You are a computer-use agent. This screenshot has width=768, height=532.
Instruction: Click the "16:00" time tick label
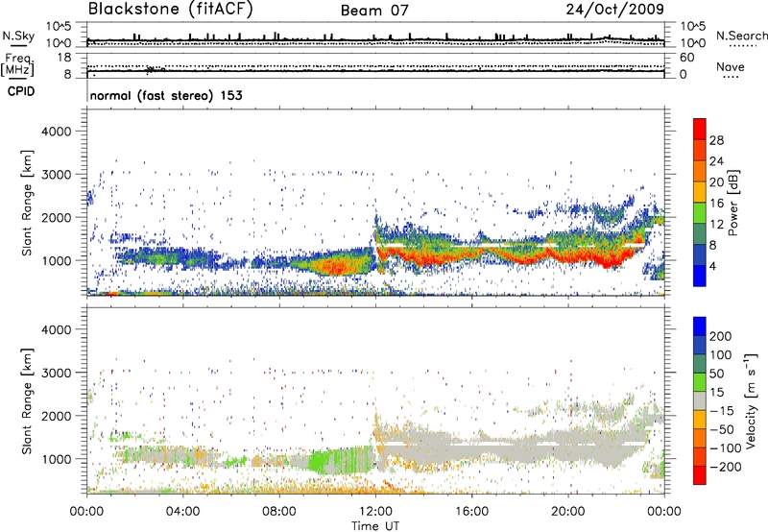(471, 512)
